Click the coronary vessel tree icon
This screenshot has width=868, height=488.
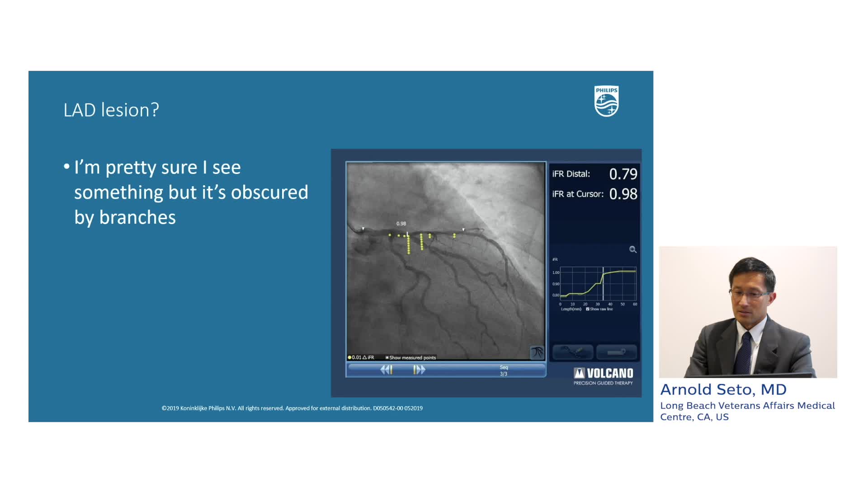click(537, 352)
